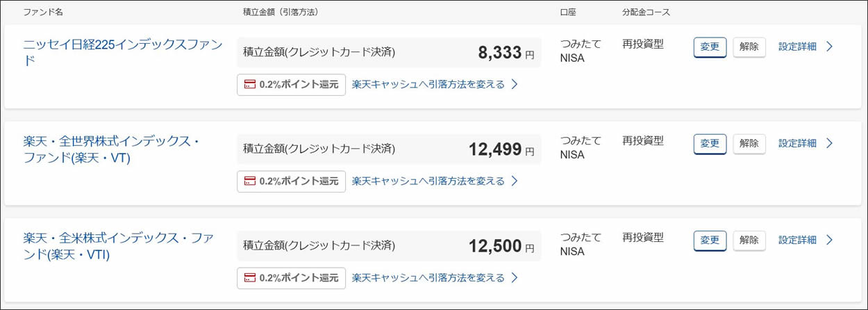Click chevron next to 設定詳細 for Nikkei 225 fund
The width and height of the screenshot is (868, 310).
coord(829,47)
